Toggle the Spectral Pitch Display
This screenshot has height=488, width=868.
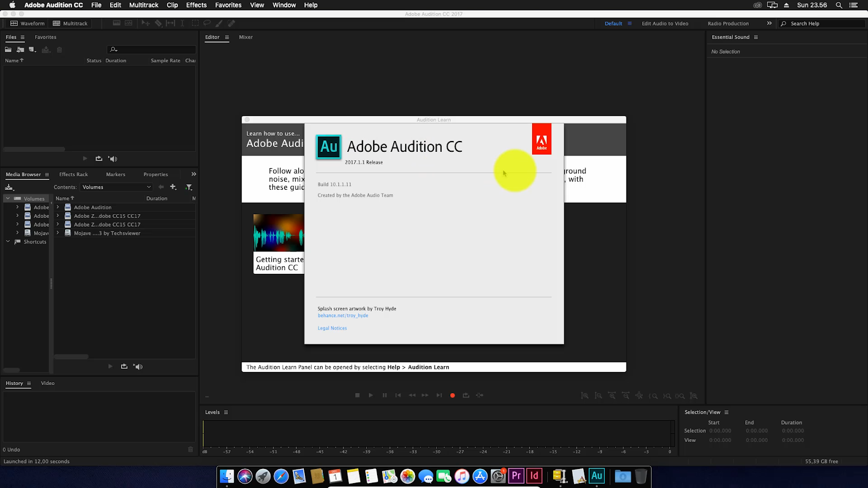(x=129, y=23)
